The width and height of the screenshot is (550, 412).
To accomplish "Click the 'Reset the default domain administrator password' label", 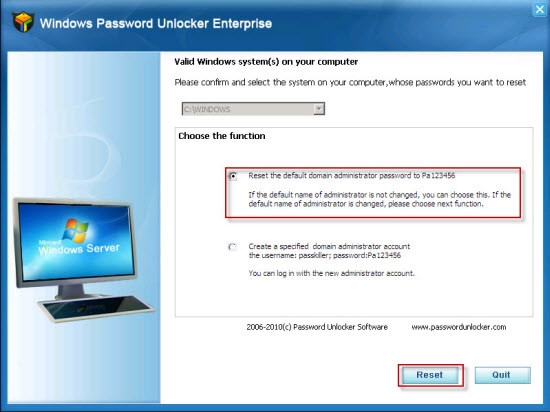I will (x=351, y=175).
